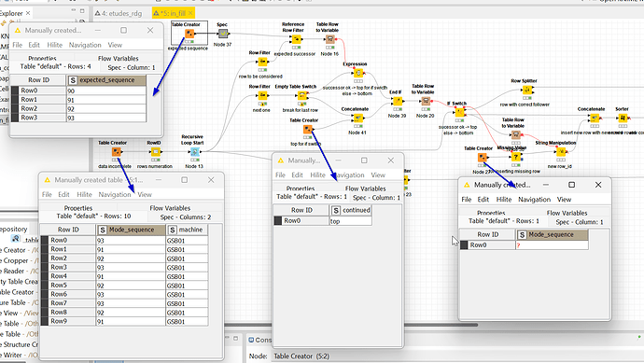Click the Spec node (Node 37)

tap(223, 34)
